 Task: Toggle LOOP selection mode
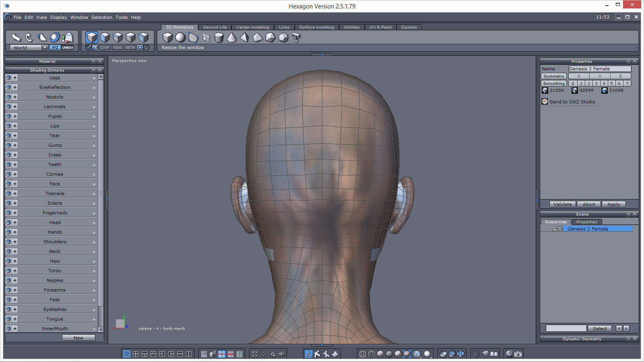pyautogui.click(x=105, y=47)
